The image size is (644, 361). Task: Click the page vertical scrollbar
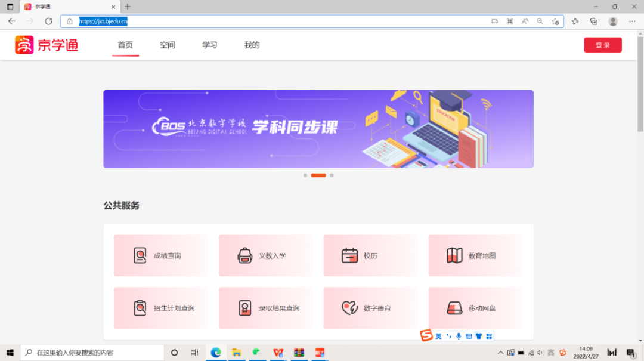tap(640, 90)
